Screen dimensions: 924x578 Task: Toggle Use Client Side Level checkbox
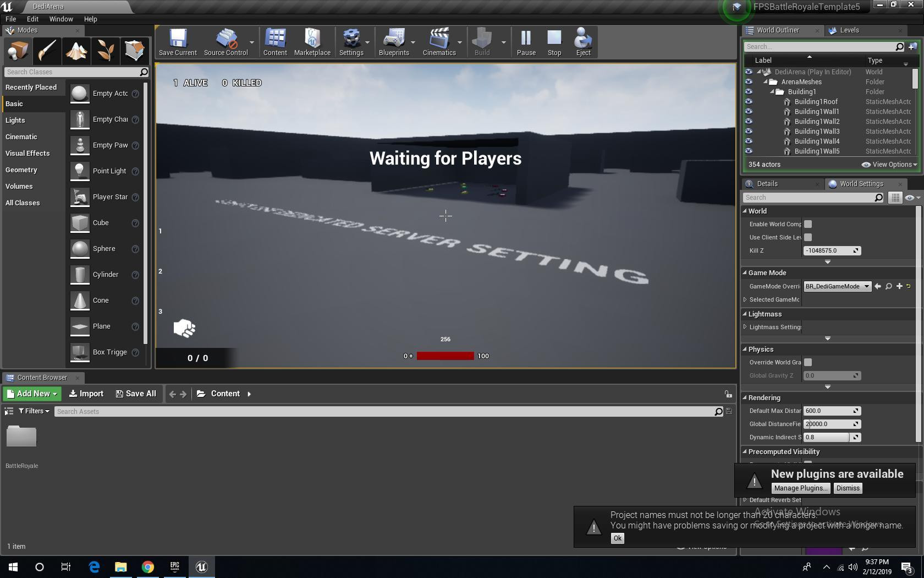point(808,237)
